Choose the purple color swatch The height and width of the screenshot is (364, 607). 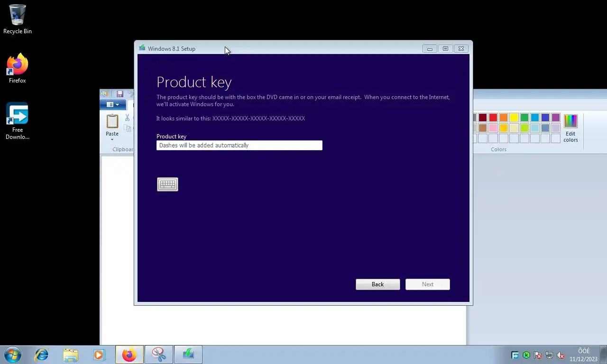pyautogui.click(x=556, y=118)
